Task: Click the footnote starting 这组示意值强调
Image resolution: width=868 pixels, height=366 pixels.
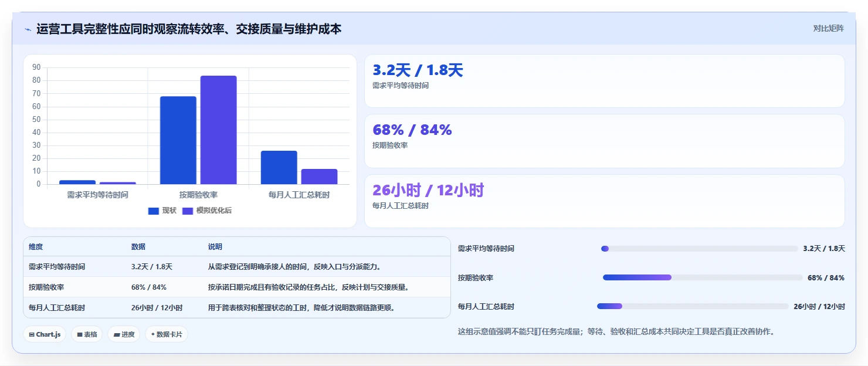Action: (x=616, y=331)
